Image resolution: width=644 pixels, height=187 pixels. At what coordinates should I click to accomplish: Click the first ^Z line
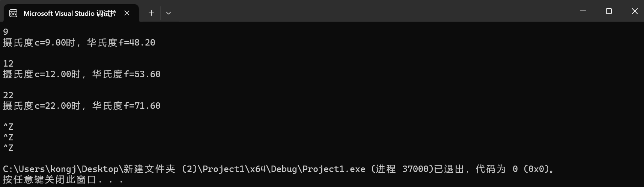[x=8, y=127]
